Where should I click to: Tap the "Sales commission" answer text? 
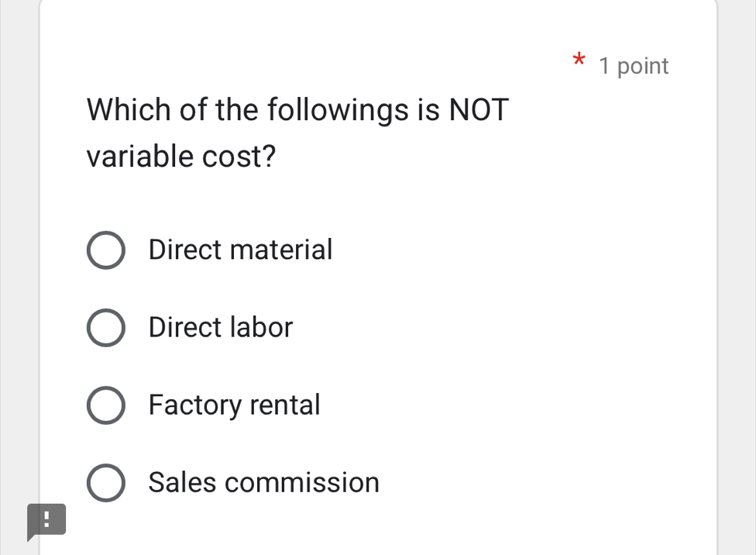(x=264, y=482)
